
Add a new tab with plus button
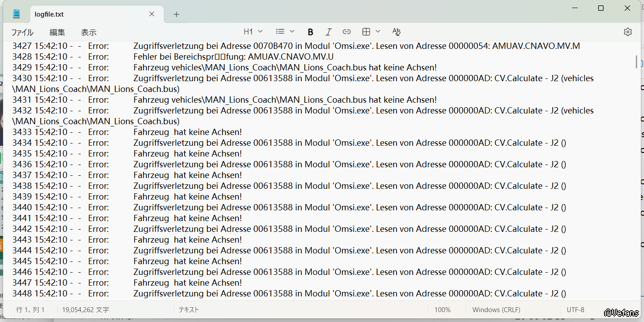pyautogui.click(x=176, y=14)
